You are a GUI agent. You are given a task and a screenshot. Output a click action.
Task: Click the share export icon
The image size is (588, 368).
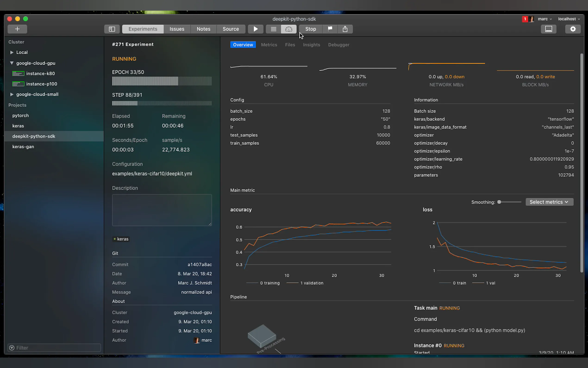[345, 29]
